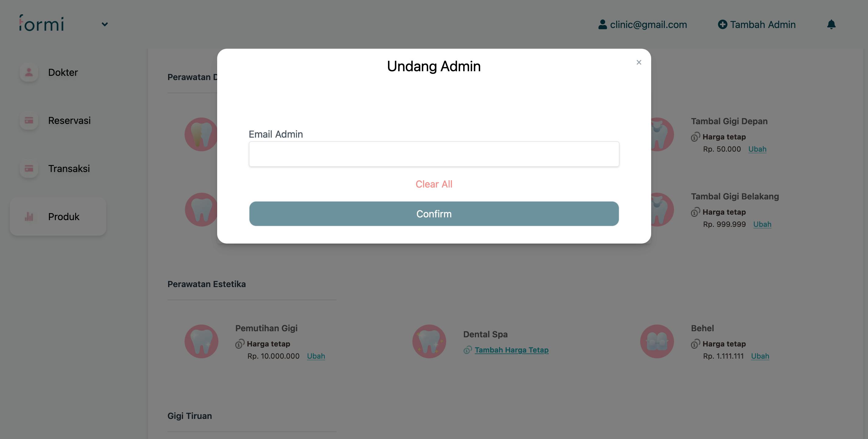Click the Dokter sidebar person icon
868x439 pixels.
tap(29, 72)
